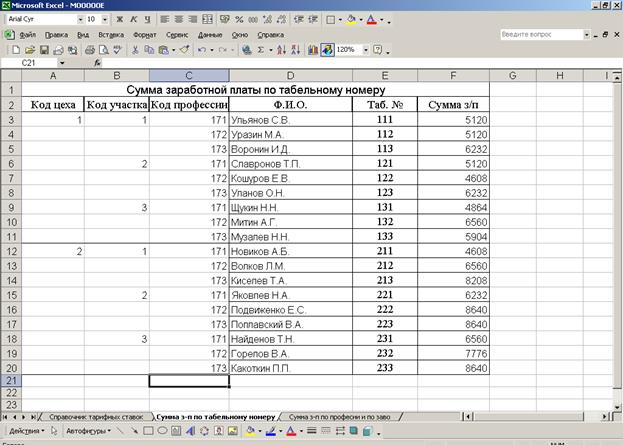Click the Введите вопрос help input box
Screen dimensions: 623x445
pyautogui.click(x=540, y=34)
